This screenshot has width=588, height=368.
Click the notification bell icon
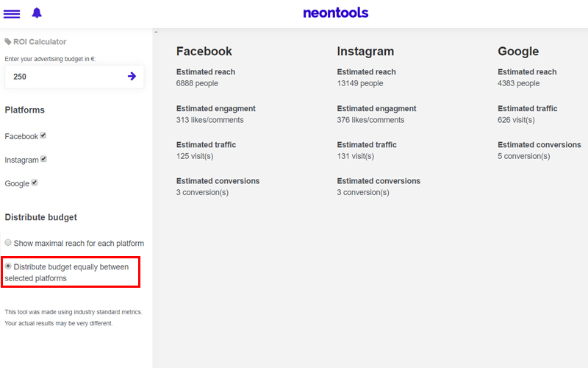point(37,13)
